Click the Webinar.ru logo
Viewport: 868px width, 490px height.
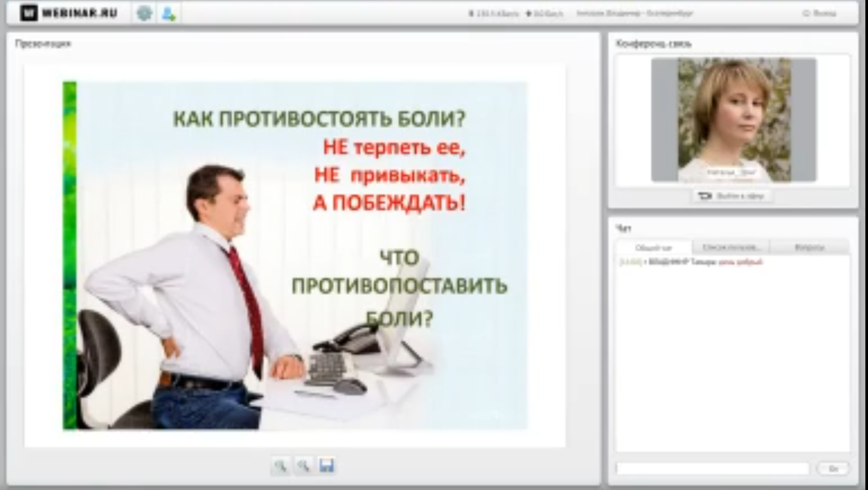69,13
